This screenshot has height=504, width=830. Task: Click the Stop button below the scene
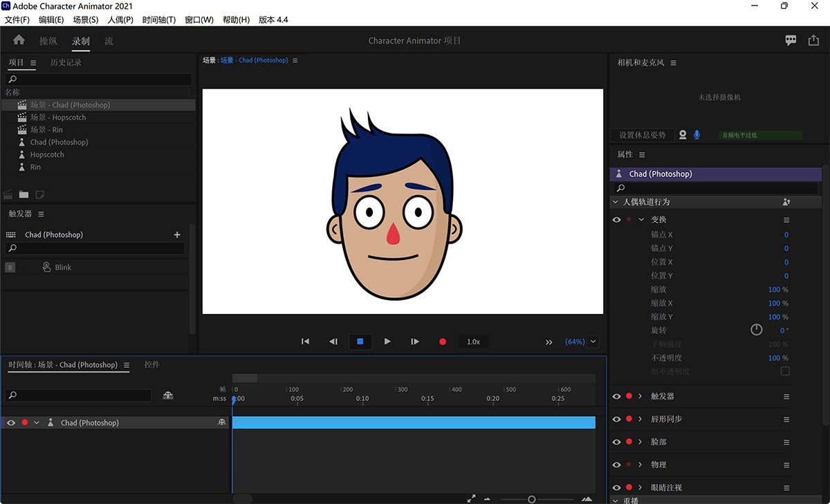[360, 342]
